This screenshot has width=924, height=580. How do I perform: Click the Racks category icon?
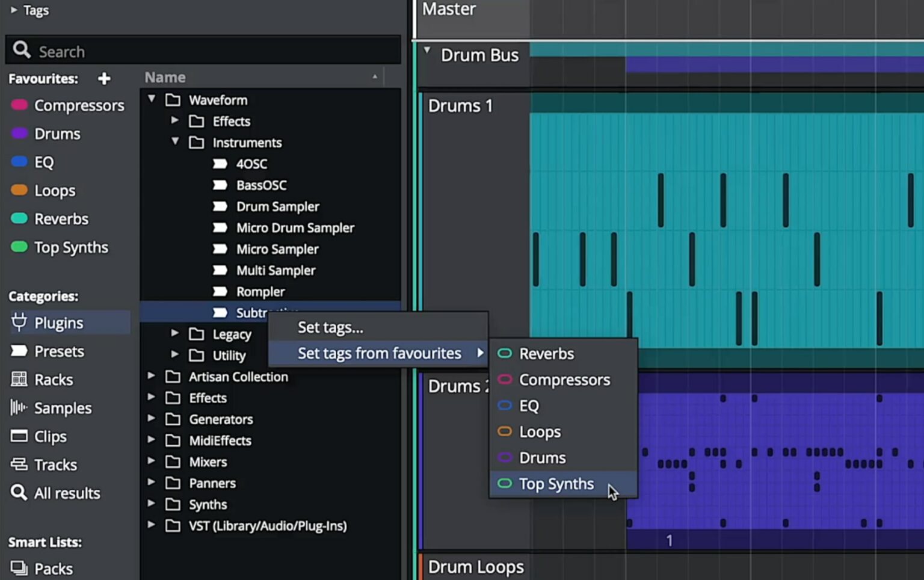pyautogui.click(x=19, y=379)
